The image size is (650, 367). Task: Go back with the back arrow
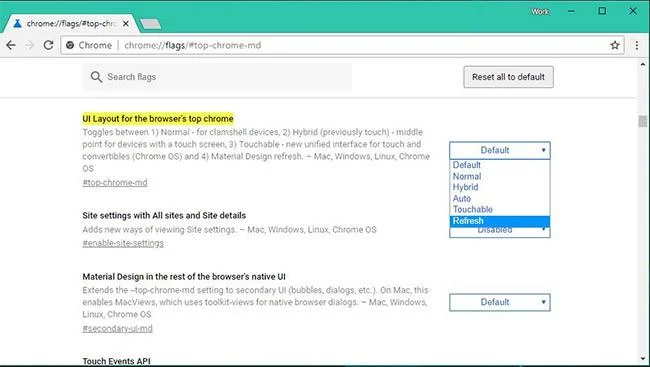[11, 45]
